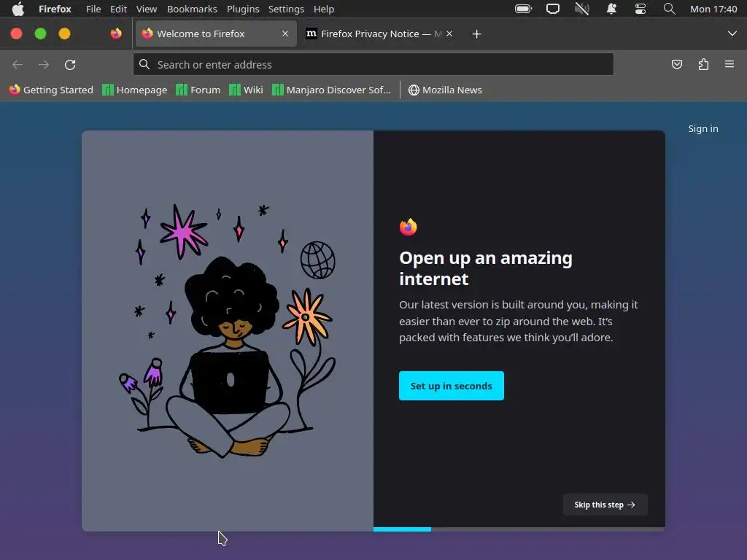747x560 pixels.
Task: Open the Getting Started bookmark
Action: click(51, 90)
